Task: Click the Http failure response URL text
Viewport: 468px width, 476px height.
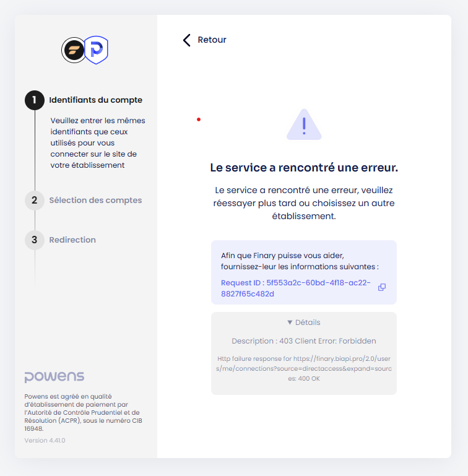Action: (x=304, y=368)
